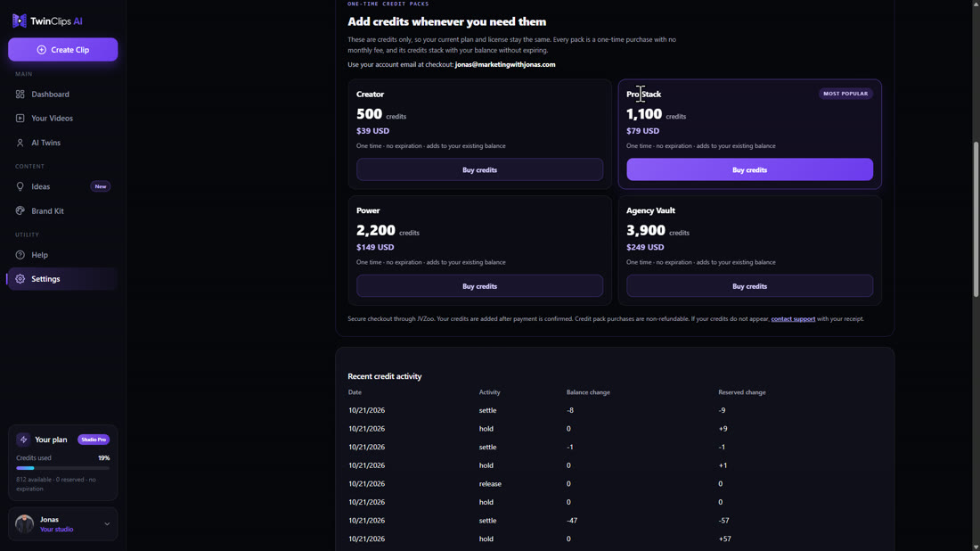
Task: Click the -47 balance change value
Action: click(x=571, y=521)
